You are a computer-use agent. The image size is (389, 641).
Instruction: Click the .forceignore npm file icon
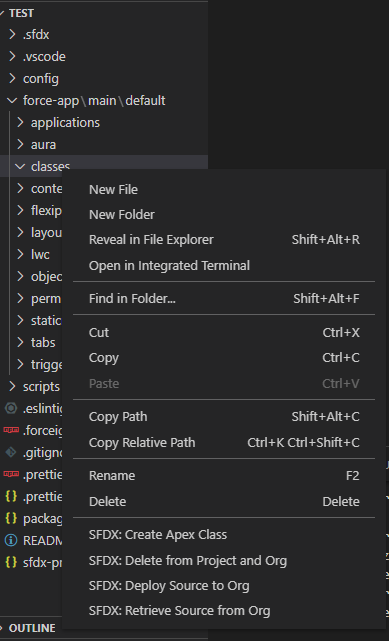11,430
